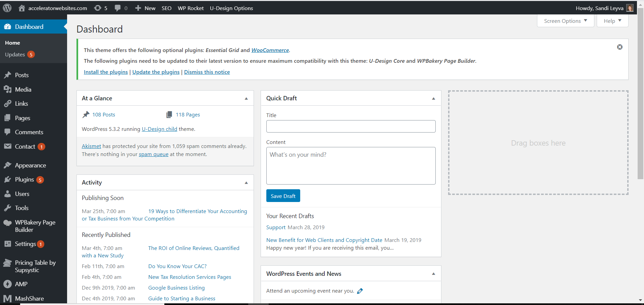Click the Comments bubble icon in sidebar
Image resolution: width=644 pixels, height=305 pixels.
[x=8, y=132]
